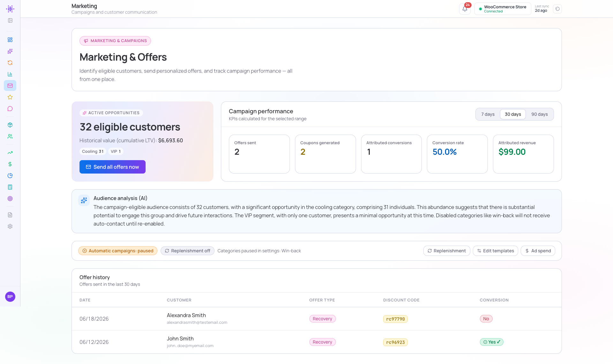Open Ad spend
The height and width of the screenshot is (364, 613).
click(x=538, y=251)
